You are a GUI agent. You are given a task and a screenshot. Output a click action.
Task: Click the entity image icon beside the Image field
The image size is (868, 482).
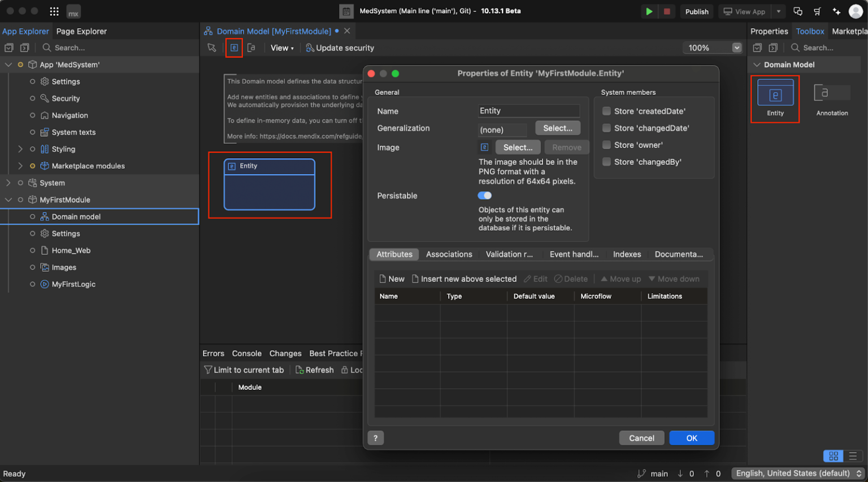484,147
